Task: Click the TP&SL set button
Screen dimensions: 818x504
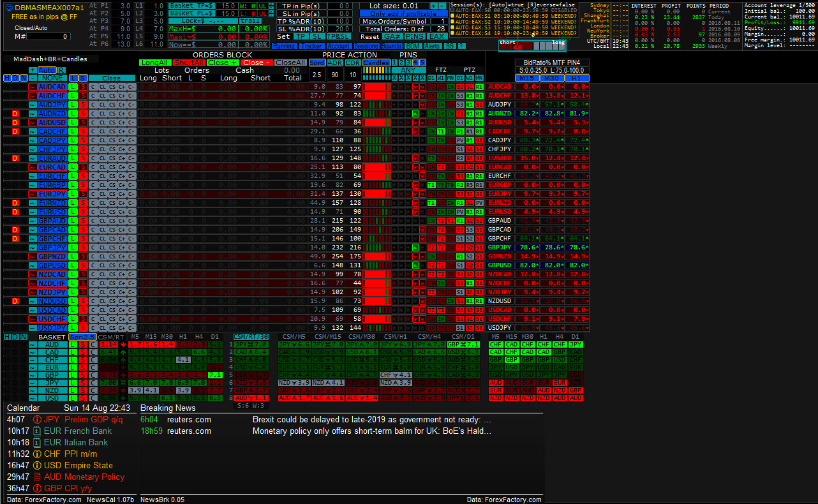Action: click(339, 36)
